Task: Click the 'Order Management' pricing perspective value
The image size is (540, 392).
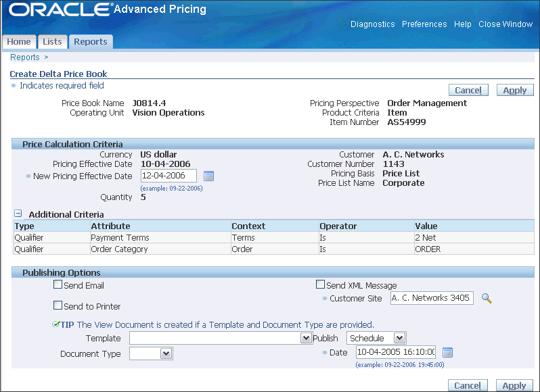Action: [427, 103]
